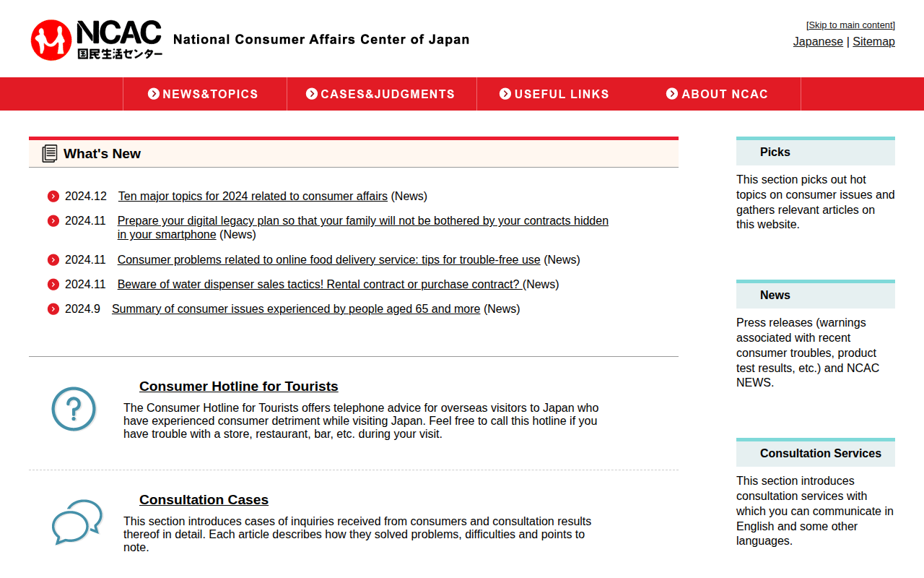Open the water dispenser sales tactics article
This screenshot has height=578, width=924.
320,285
